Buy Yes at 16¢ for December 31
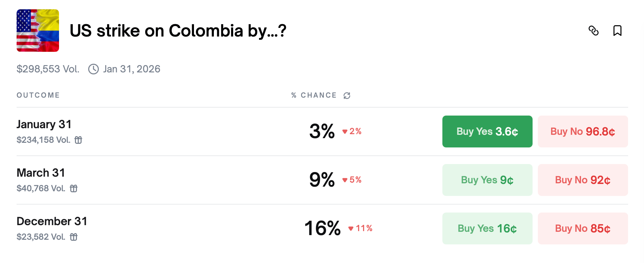 click(x=487, y=228)
